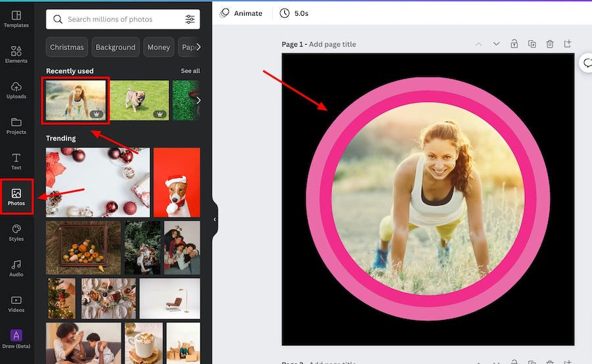Duplicate page 1 using the copy icon
592x364 pixels.
(532, 44)
